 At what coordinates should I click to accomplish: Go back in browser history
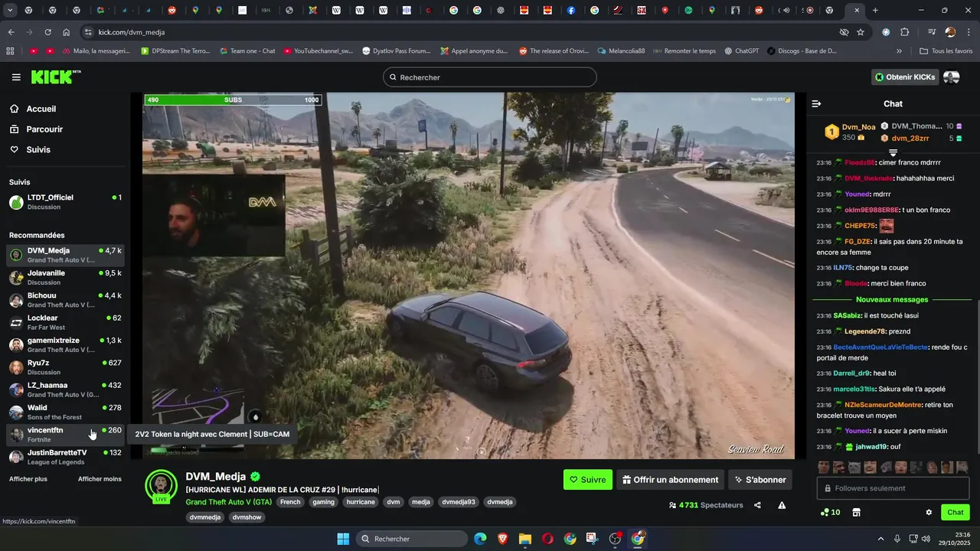11,32
